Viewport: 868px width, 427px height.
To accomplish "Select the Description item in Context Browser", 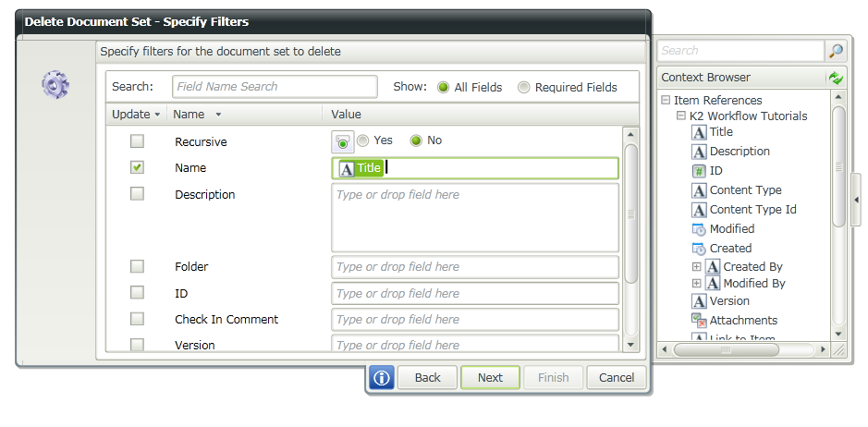I will (x=740, y=152).
